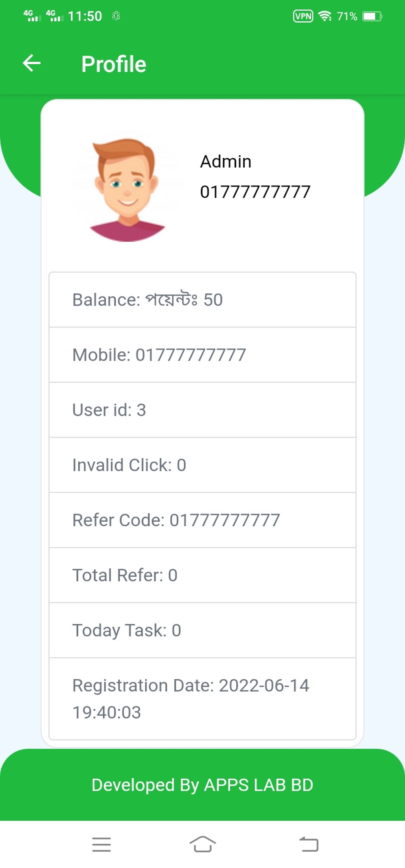The height and width of the screenshot is (868, 405).
Task: Tap the back arrow in the header
Action: [32, 64]
